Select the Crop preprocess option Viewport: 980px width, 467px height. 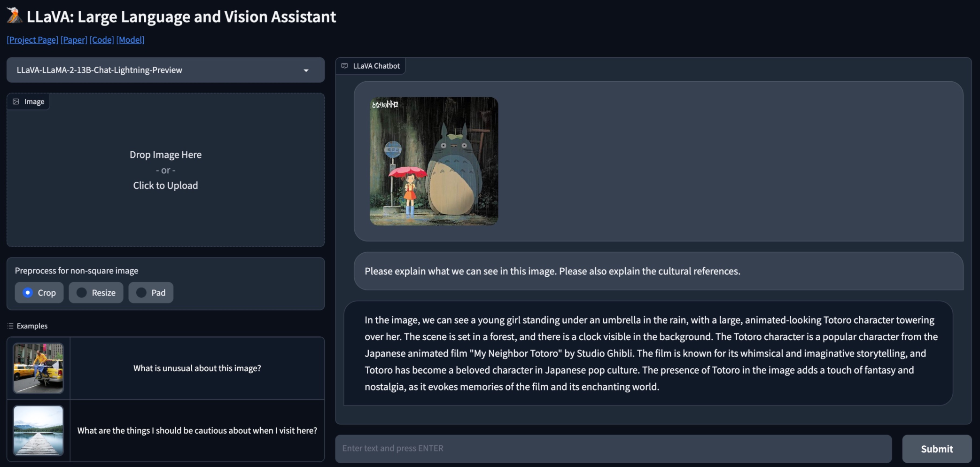(39, 293)
